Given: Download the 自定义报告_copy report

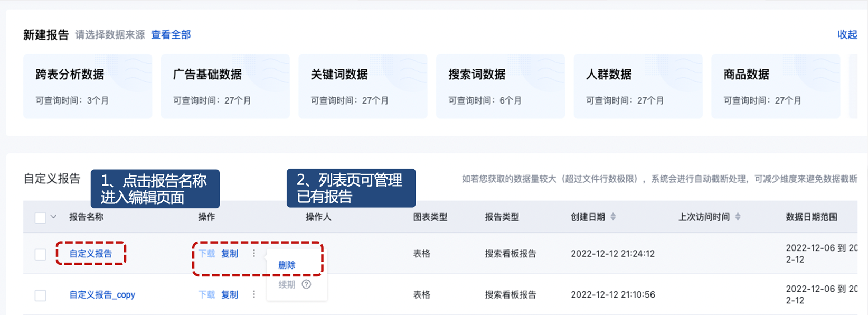Looking at the screenshot, I should [x=206, y=294].
